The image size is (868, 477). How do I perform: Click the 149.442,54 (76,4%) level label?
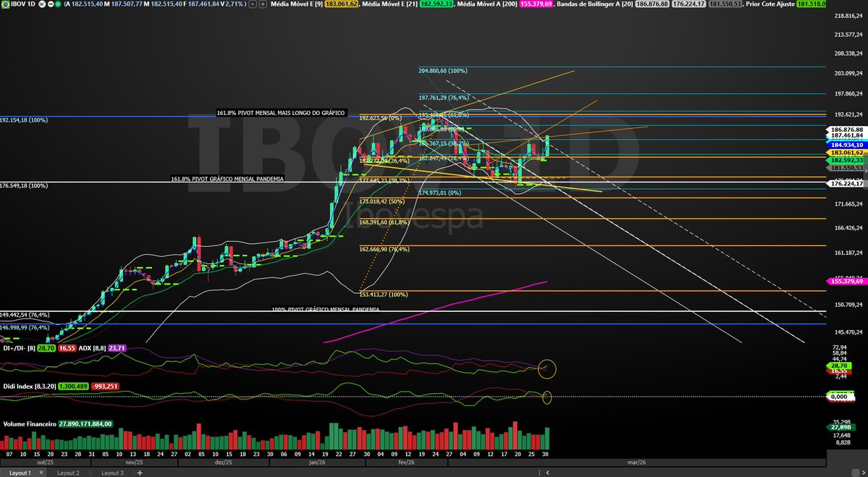point(25,315)
